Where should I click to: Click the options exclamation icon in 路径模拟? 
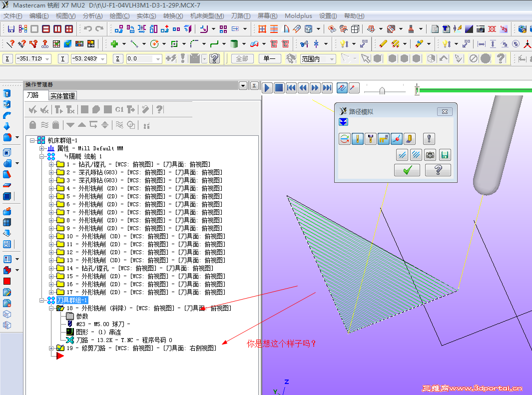(x=429, y=139)
